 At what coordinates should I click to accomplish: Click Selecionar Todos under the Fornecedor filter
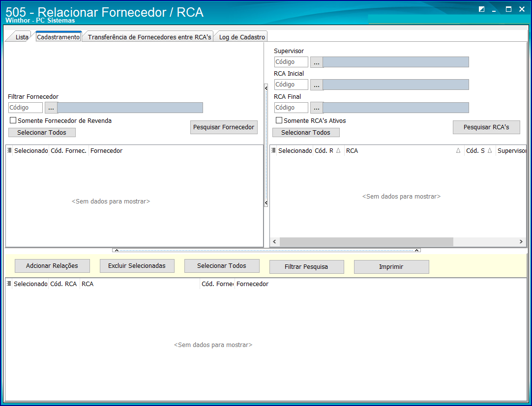(42, 133)
